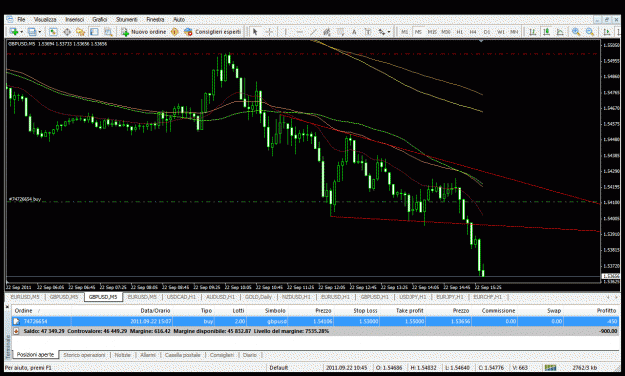The image size is (625, 376).
Task: Select the candlestick chart type icon
Action: pos(546,31)
